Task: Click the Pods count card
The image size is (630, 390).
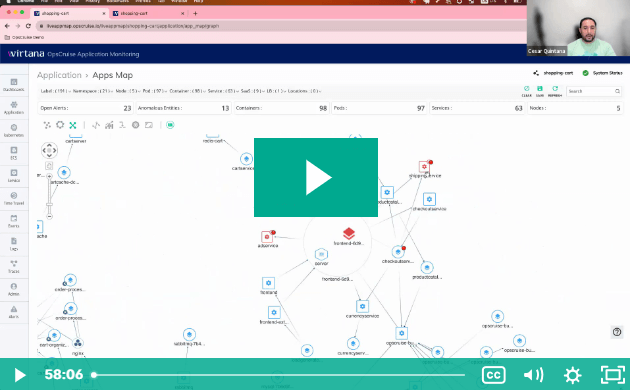Action: pos(379,108)
